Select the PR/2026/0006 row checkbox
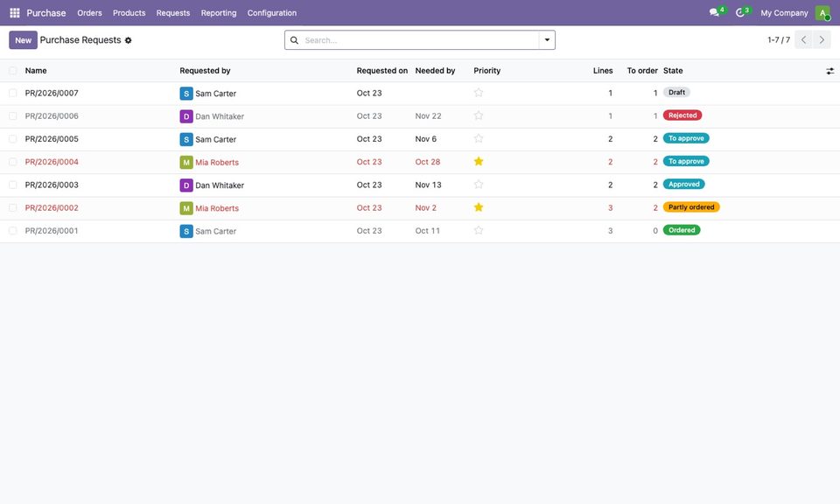840x504 pixels. tap(13, 116)
